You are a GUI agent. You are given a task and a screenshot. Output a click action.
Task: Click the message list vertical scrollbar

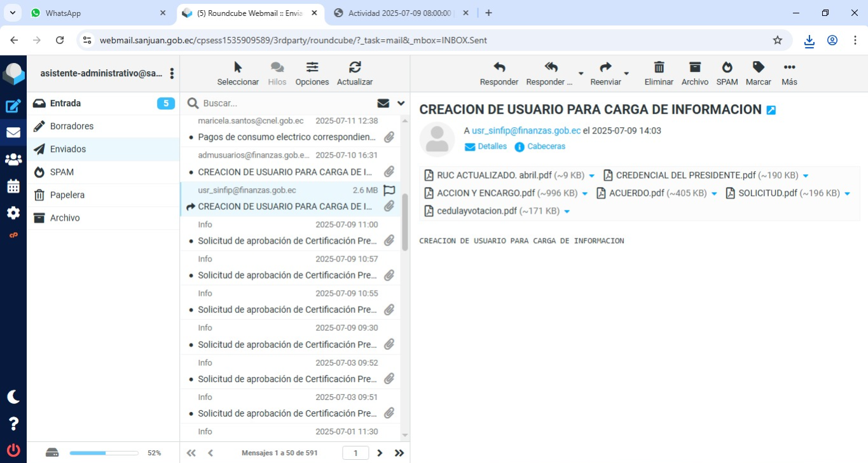[405, 223]
